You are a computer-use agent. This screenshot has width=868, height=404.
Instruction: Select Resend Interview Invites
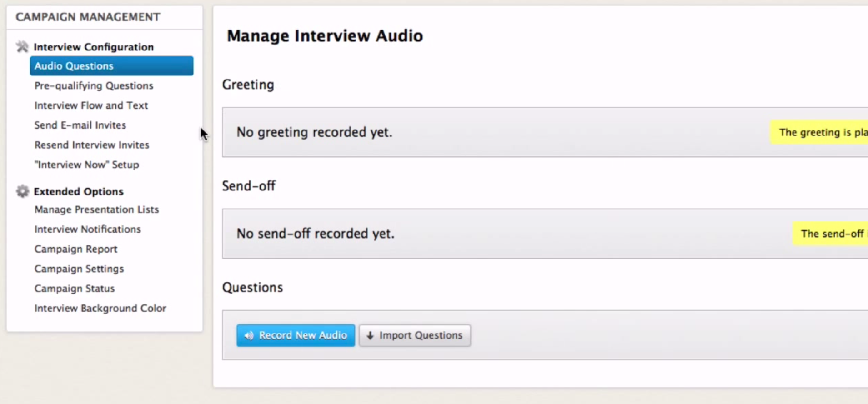pos(92,145)
